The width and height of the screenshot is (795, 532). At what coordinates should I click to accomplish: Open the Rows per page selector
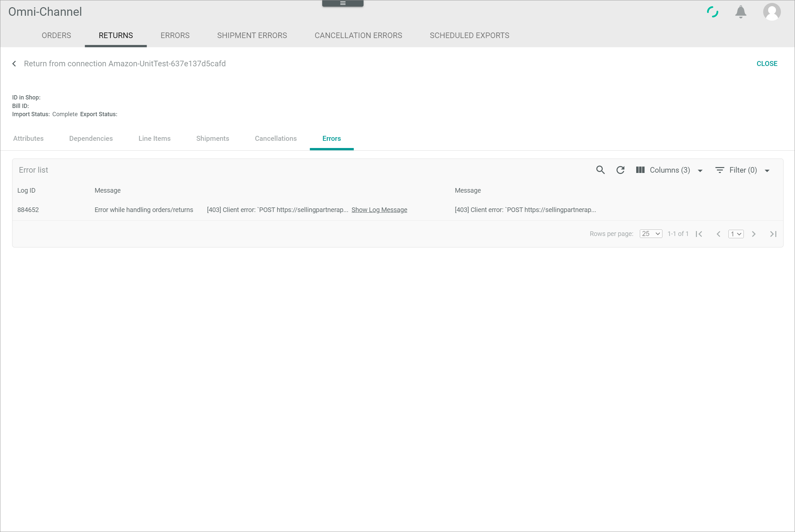pos(651,234)
